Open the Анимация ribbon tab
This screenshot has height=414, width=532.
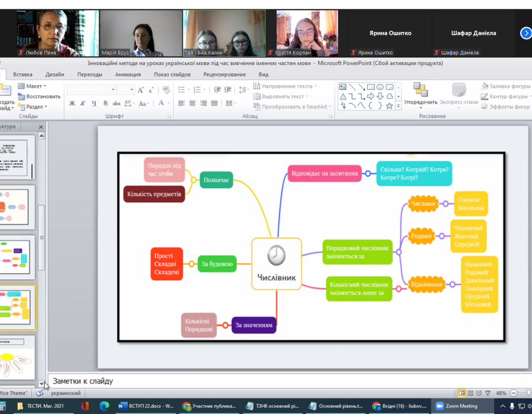[128, 75]
